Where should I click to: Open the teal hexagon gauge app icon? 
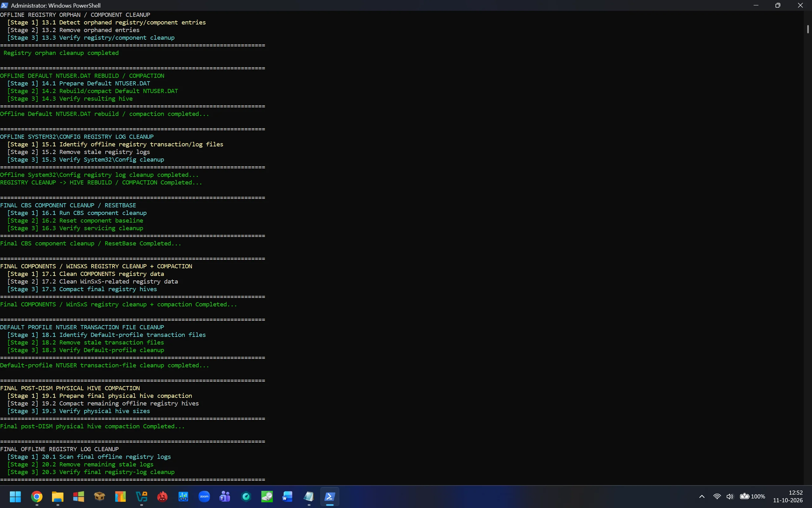[246, 496]
